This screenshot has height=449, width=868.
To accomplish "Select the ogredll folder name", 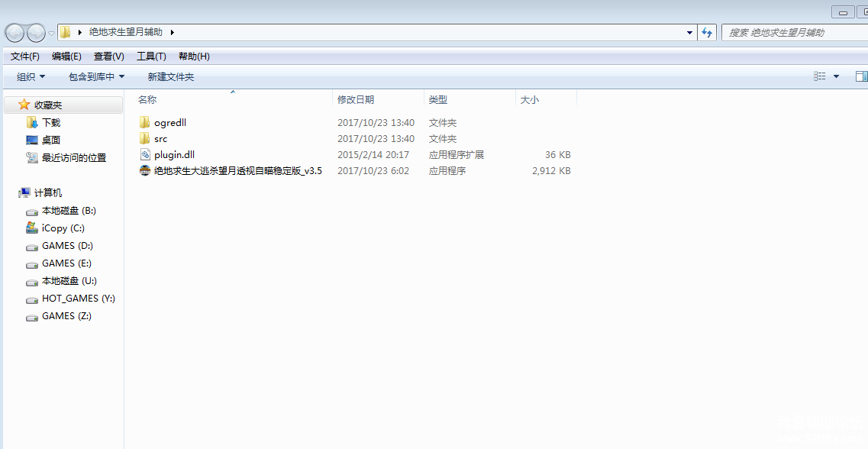I will (170, 122).
